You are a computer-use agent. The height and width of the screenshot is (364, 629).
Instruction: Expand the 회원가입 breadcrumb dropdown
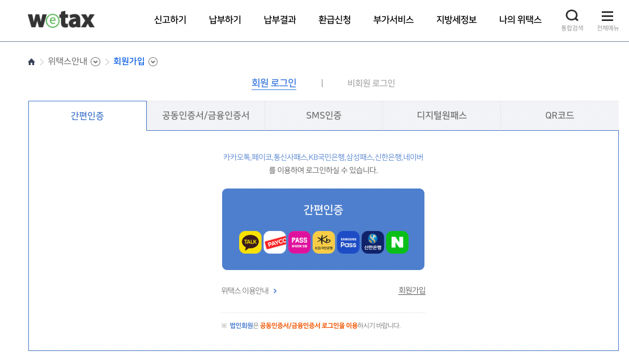tap(153, 62)
